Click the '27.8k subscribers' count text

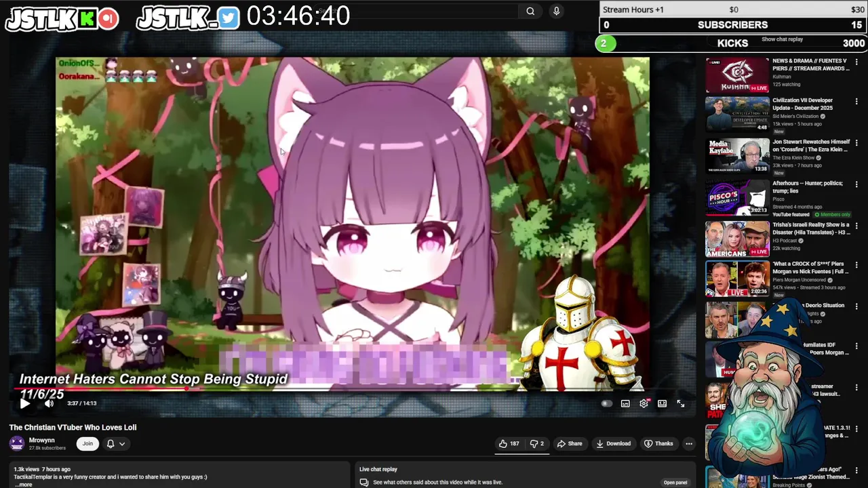coord(47,448)
